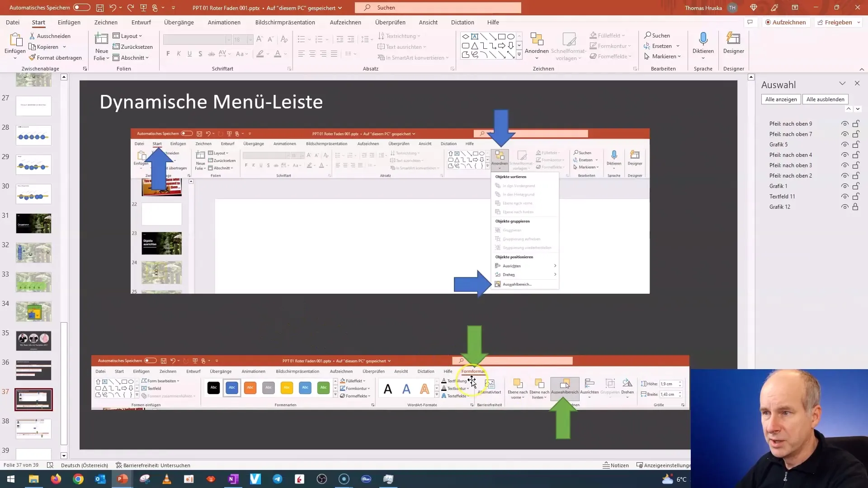Expand the Ausrichten submenu arrow
The height and width of the screenshot is (488, 868).
pyautogui.click(x=555, y=265)
